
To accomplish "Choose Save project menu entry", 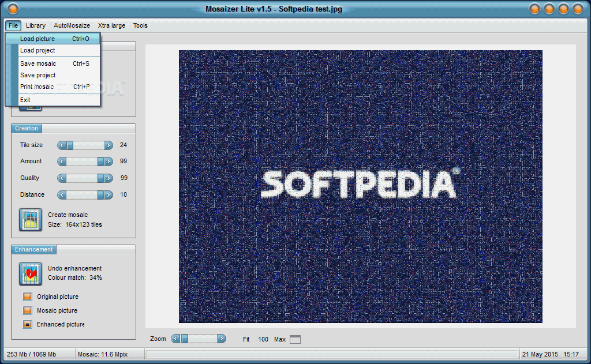I will point(53,75).
